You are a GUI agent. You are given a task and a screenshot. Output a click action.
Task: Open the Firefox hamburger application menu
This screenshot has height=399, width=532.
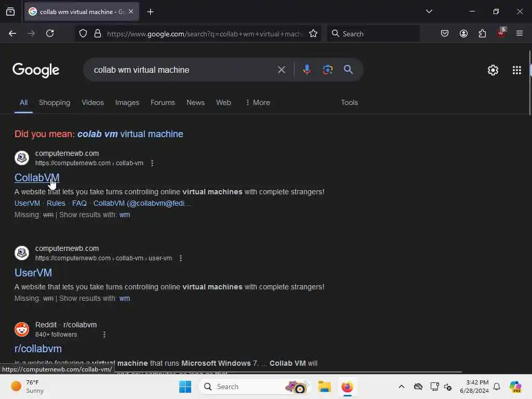pyautogui.click(x=520, y=34)
